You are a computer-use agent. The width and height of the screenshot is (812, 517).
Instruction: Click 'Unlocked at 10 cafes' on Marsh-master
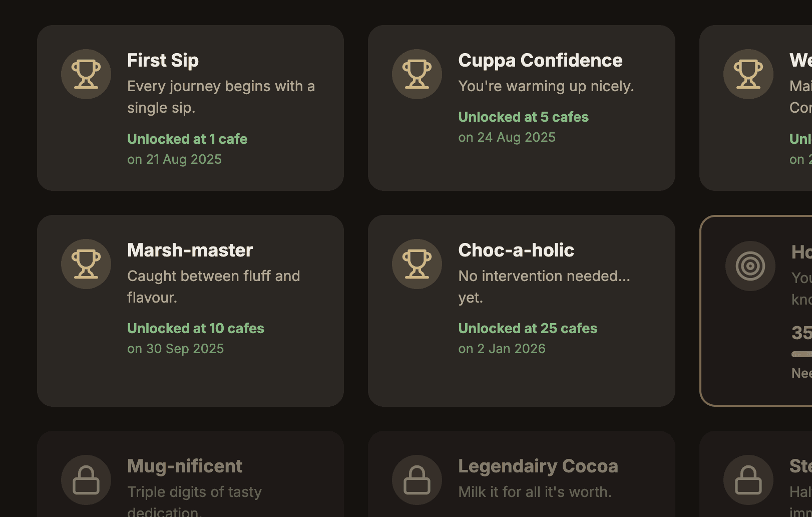196,328
